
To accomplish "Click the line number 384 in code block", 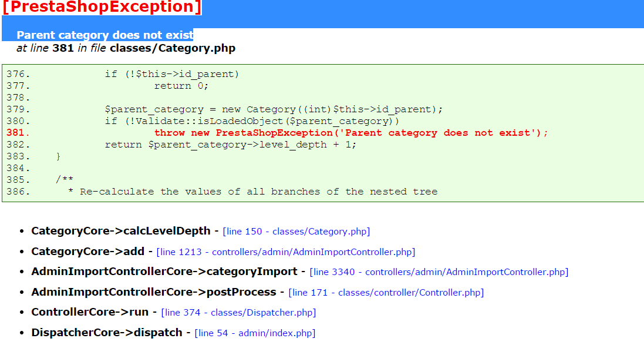I will 18,168.
